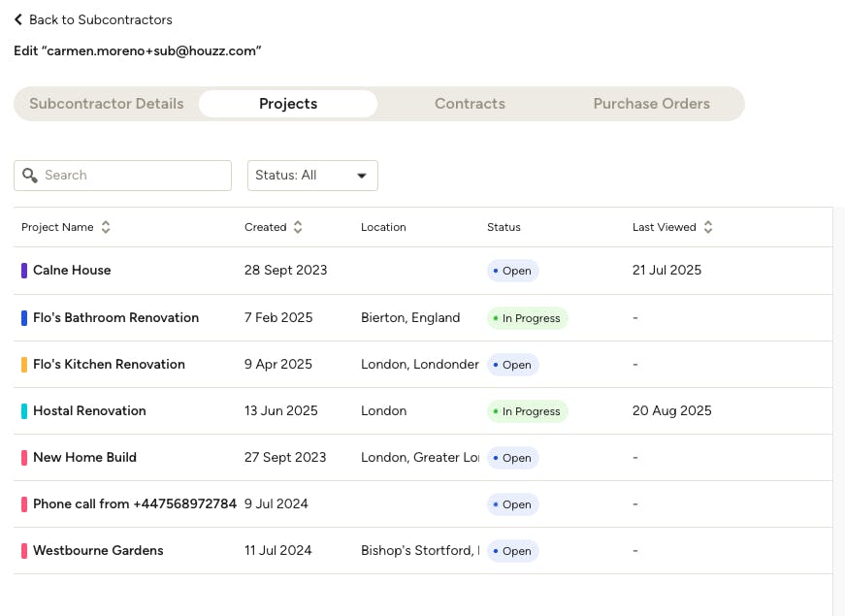
Task: Sort by Created date column arrows
Action: (298, 227)
